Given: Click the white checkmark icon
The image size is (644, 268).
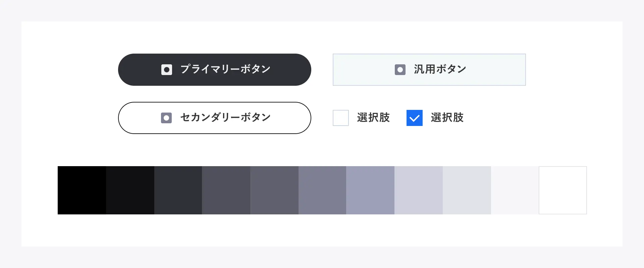Looking at the screenshot, I should pos(415,118).
